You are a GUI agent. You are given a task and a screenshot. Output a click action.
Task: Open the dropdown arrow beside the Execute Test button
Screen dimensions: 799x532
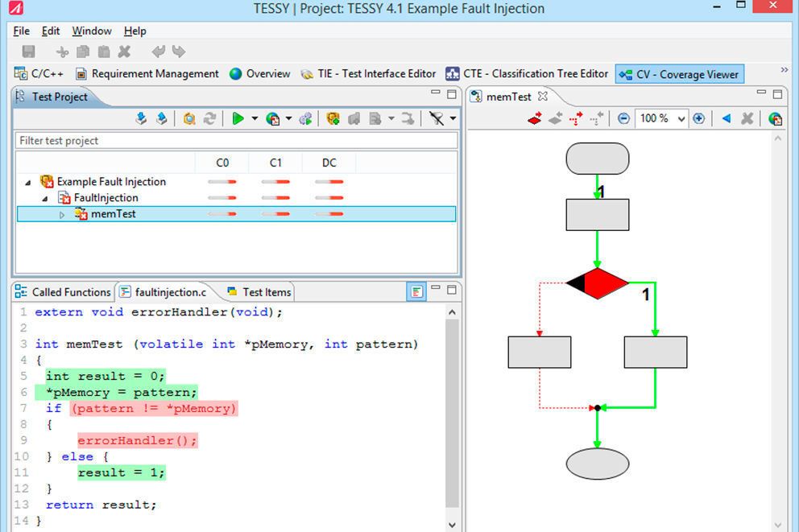(x=255, y=119)
